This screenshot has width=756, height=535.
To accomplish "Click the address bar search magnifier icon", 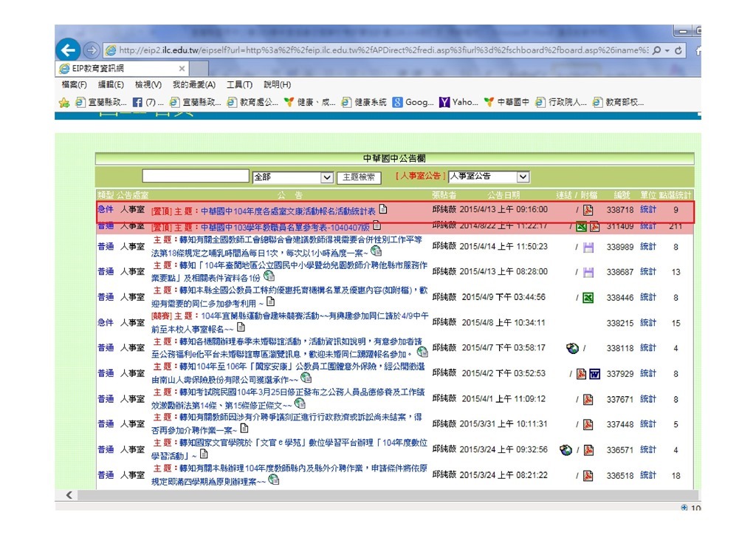I will 656,50.
